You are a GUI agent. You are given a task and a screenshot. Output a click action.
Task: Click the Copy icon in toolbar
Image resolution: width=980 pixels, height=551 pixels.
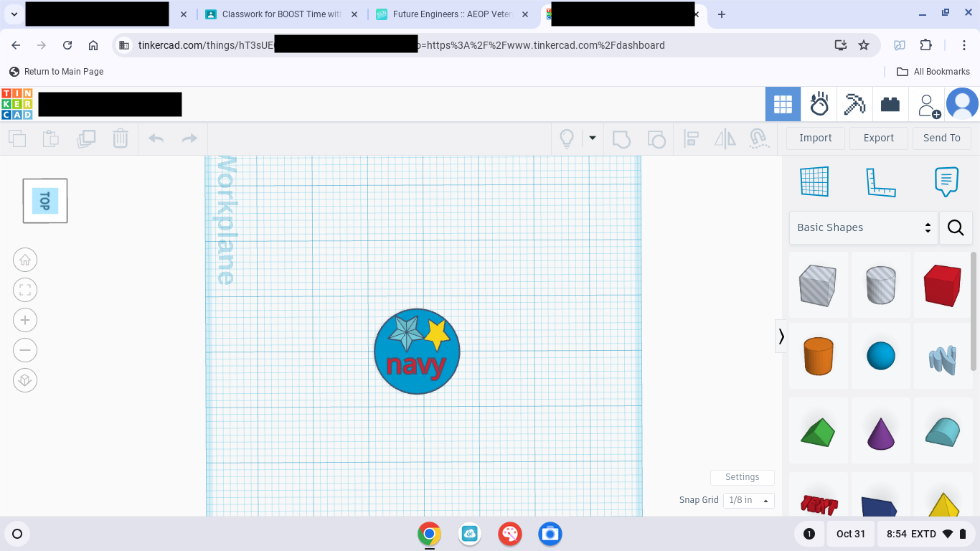point(17,138)
